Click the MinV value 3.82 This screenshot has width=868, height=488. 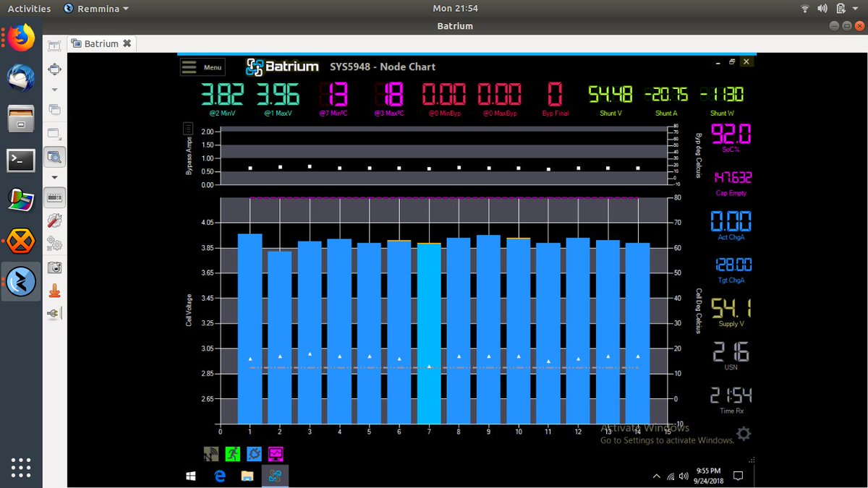click(x=222, y=95)
